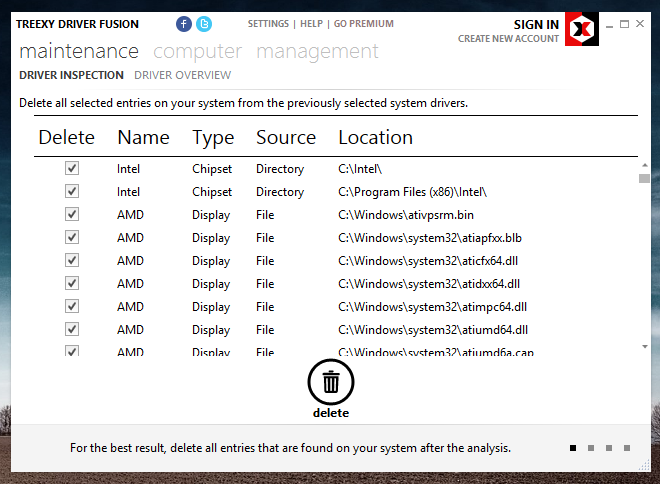Sort list by Source column header

pyautogui.click(x=286, y=138)
